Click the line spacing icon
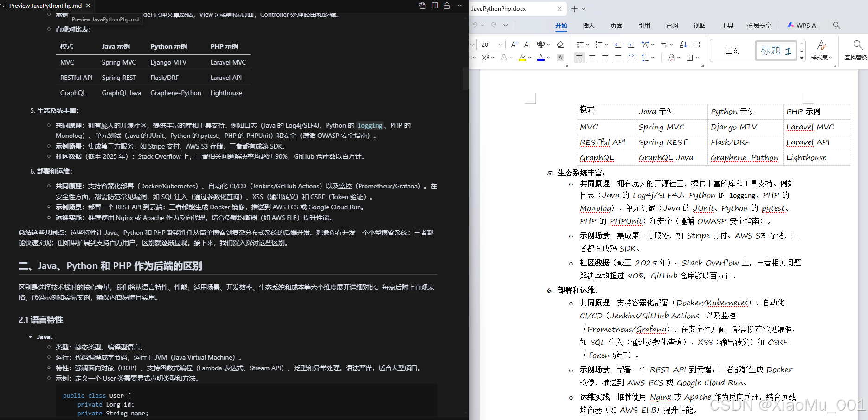The width and height of the screenshot is (868, 420). tap(645, 58)
